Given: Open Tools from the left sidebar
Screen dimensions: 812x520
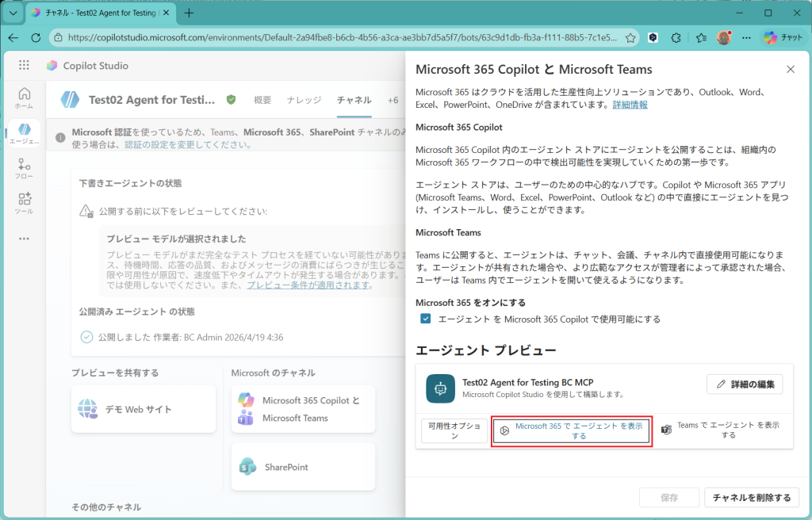Looking at the screenshot, I should point(24,203).
